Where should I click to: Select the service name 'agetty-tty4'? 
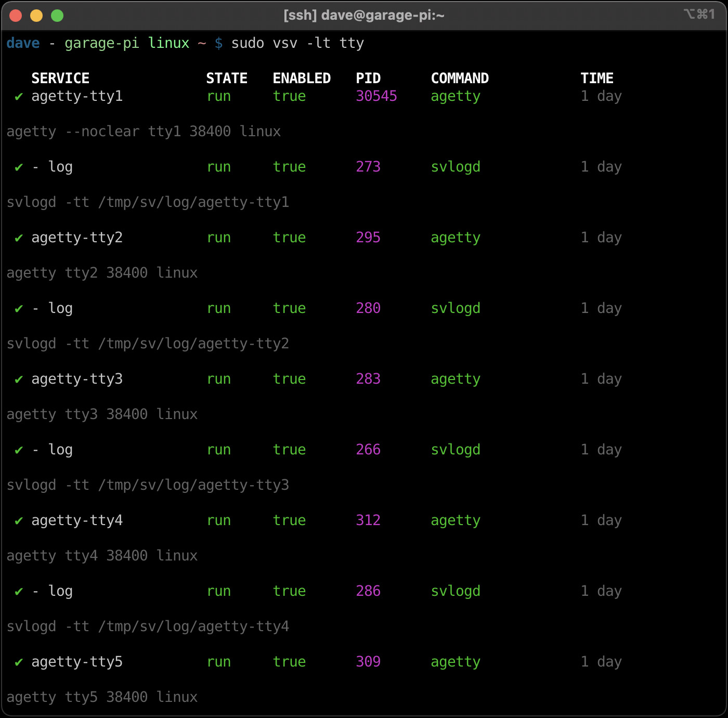(77, 521)
